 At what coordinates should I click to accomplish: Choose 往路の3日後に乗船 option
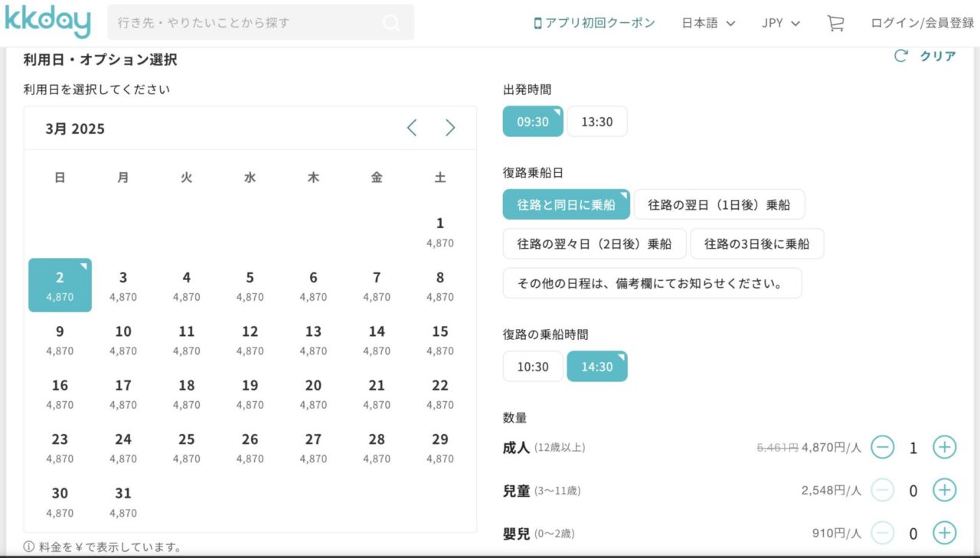pyautogui.click(x=757, y=243)
